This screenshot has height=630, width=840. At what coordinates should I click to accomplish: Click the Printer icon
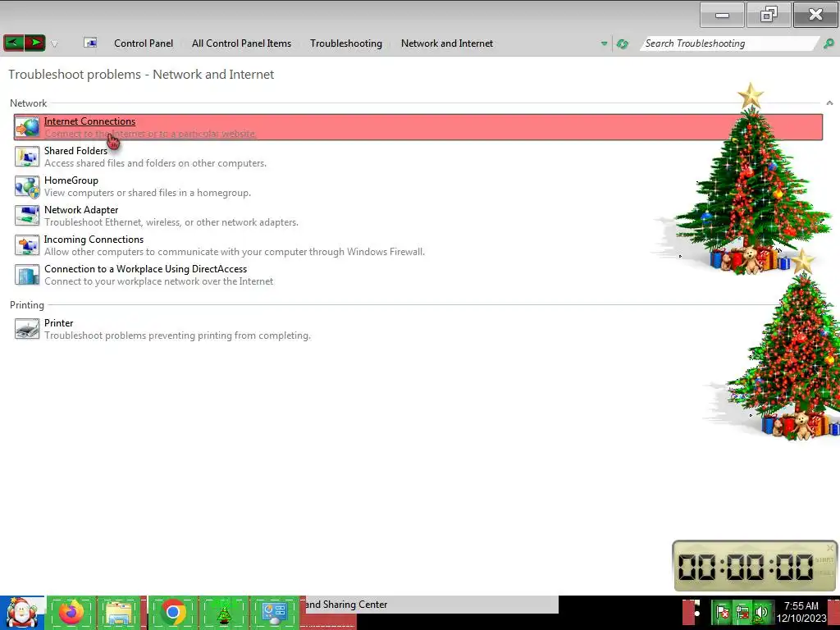(x=27, y=328)
